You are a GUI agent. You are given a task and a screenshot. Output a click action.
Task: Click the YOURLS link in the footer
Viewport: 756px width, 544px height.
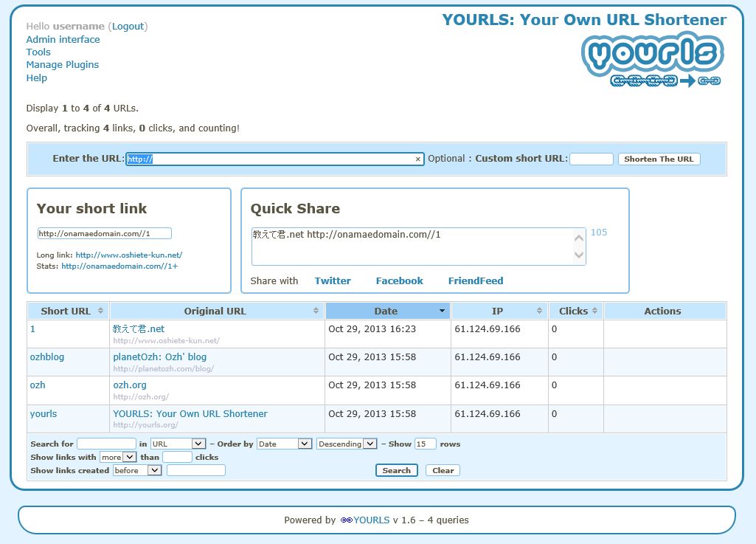click(x=371, y=520)
